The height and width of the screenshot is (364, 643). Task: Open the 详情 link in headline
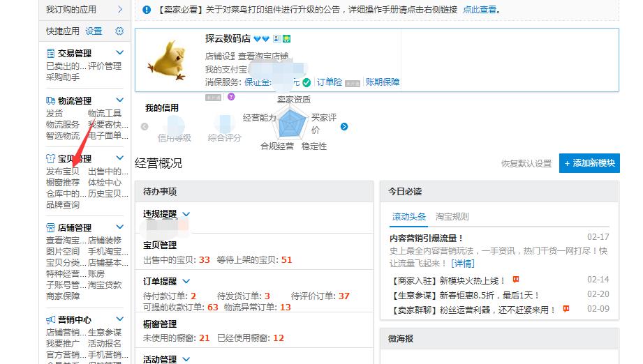point(463,264)
